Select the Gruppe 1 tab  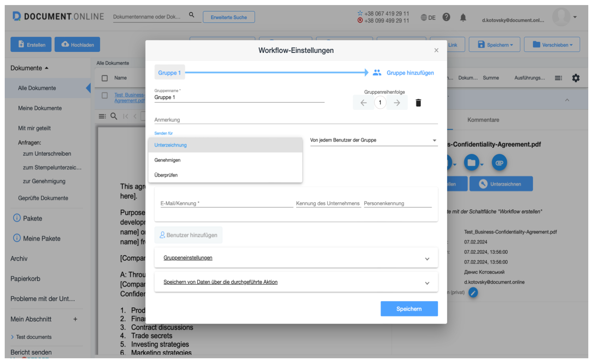pos(169,73)
